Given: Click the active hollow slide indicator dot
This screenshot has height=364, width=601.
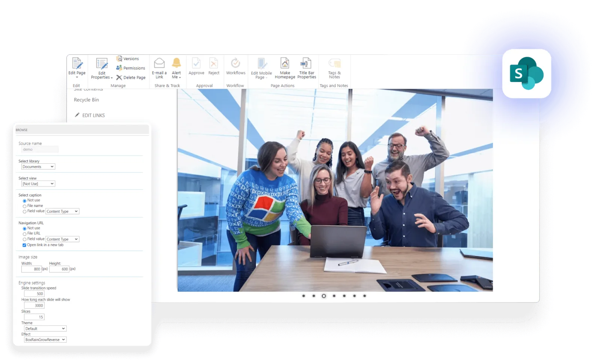Looking at the screenshot, I should coord(324,296).
